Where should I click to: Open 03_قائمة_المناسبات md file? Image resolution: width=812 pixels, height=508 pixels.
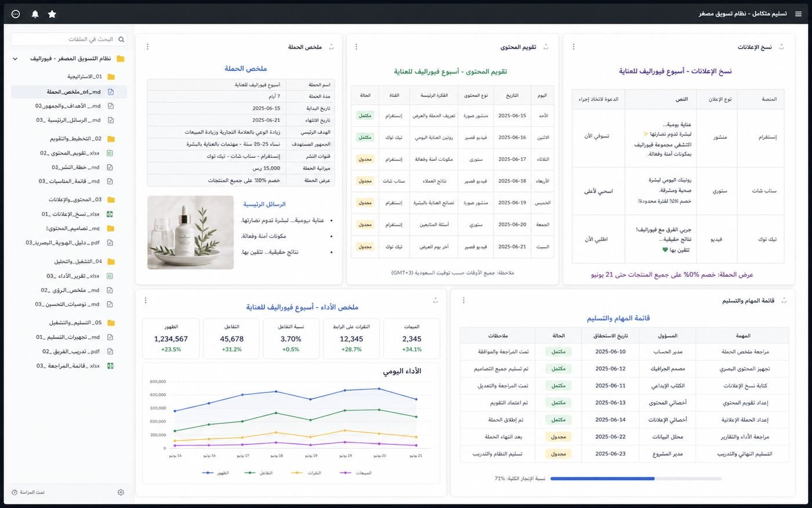pos(69,181)
